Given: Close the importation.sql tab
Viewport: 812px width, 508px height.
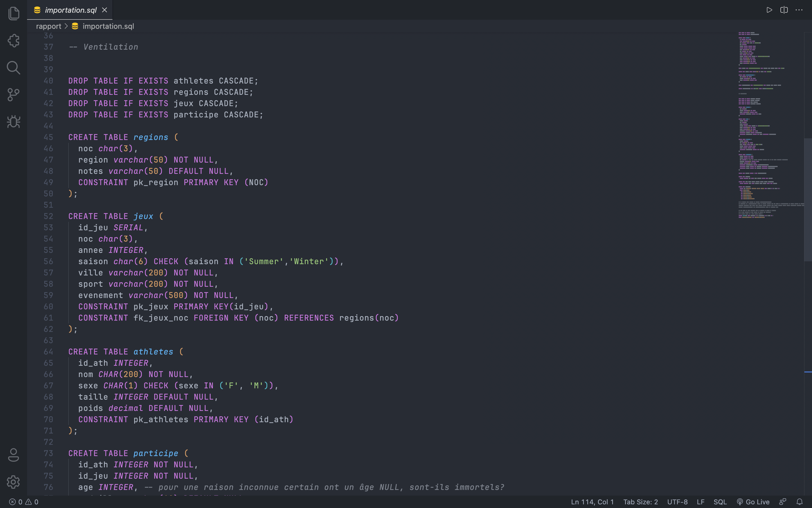Looking at the screenshot, I should [105, 10].
